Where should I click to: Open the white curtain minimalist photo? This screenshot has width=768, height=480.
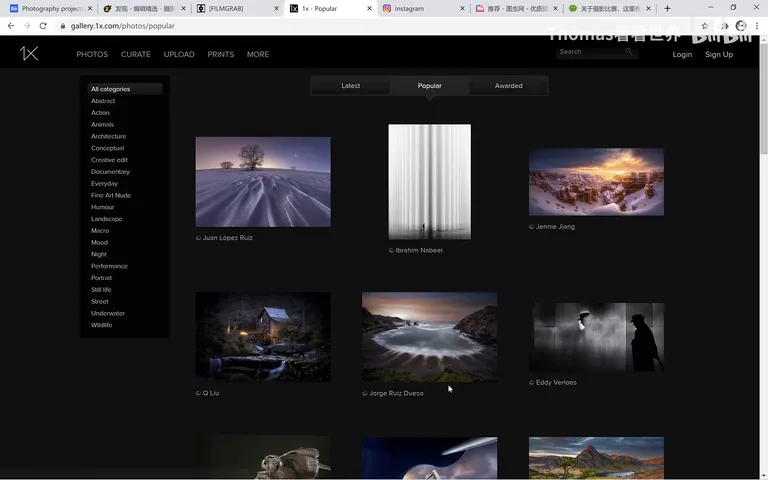coord(430,182)
